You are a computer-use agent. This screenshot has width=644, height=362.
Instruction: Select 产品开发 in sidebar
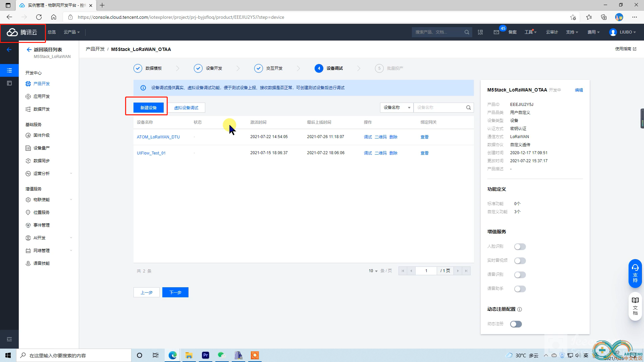41,84
